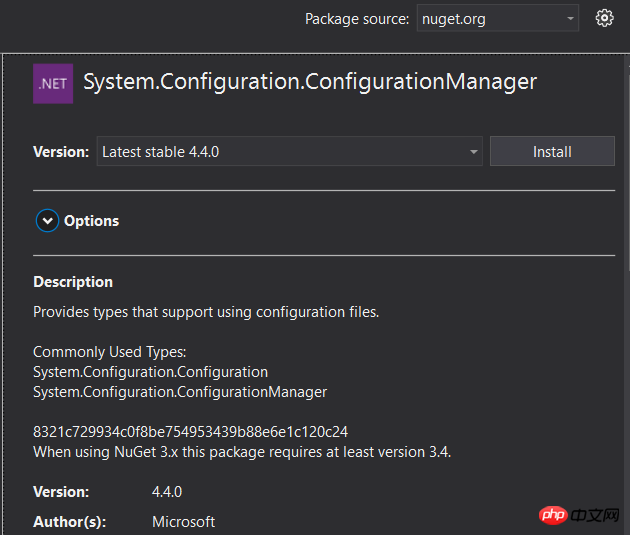
Task: Click the Options label text
Action: tap(91, 221)
